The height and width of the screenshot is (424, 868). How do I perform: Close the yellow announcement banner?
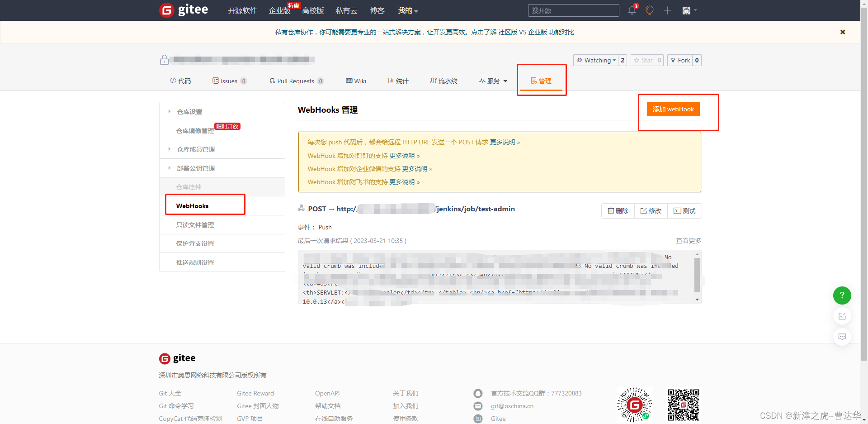click(x=843, y=32)
